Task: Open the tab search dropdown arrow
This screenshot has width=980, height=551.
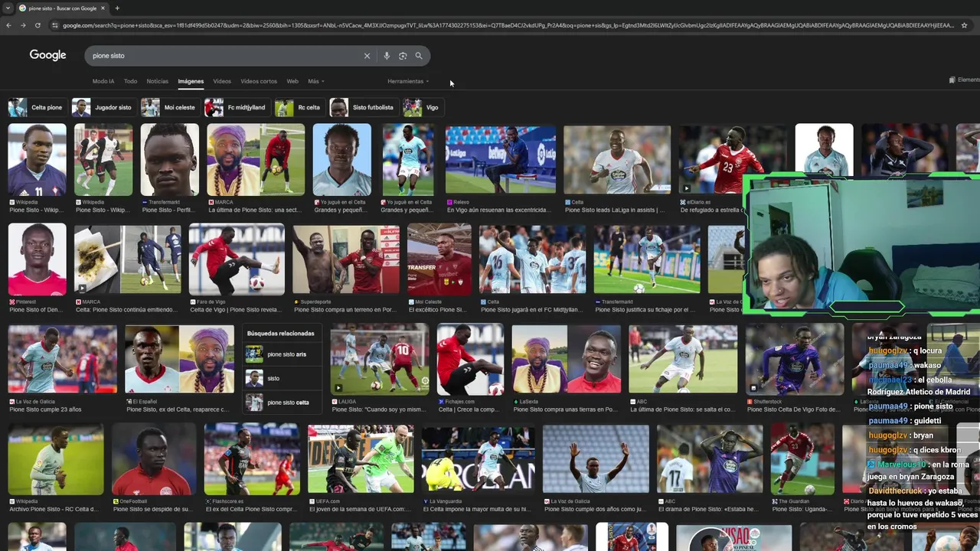Action: click(8, 8)
